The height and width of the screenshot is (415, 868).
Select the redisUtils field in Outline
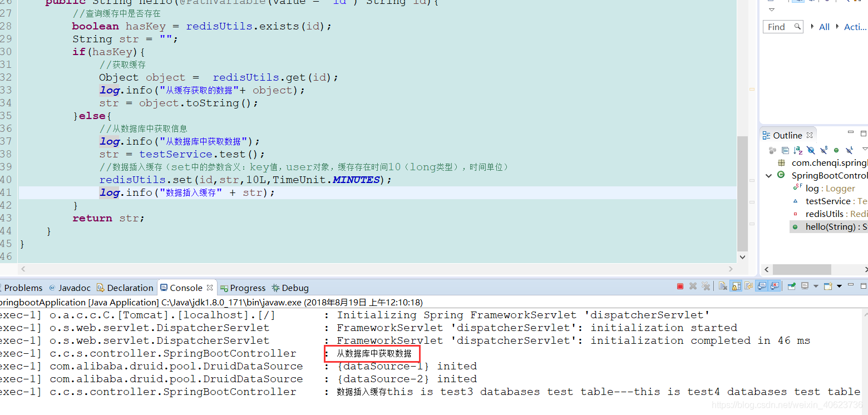point(836,214)
